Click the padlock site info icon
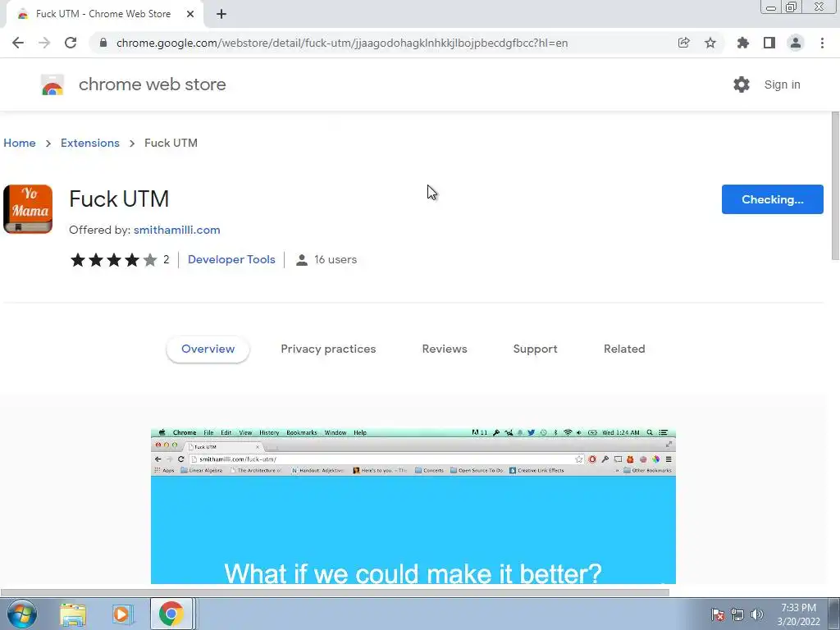The height and width of the screenshot is (630, 840). click(x=103, y=43)
